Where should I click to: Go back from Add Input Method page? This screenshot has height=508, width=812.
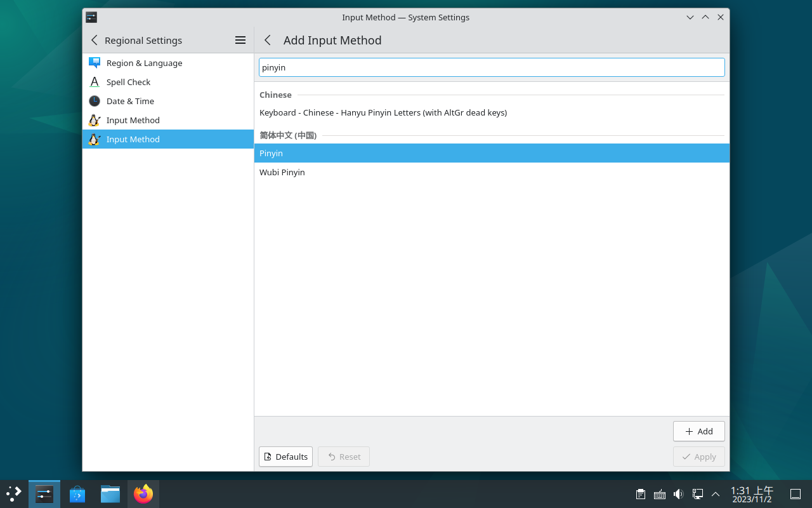click(x=268, y=40)
